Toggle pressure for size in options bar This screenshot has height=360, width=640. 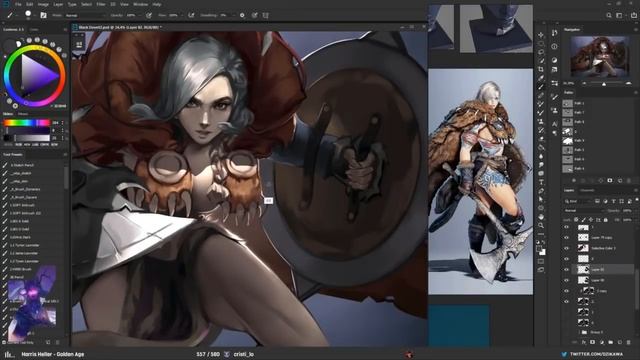254,15
